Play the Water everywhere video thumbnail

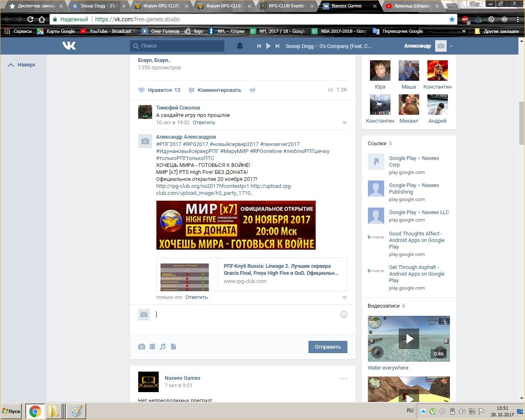point(409,339)
